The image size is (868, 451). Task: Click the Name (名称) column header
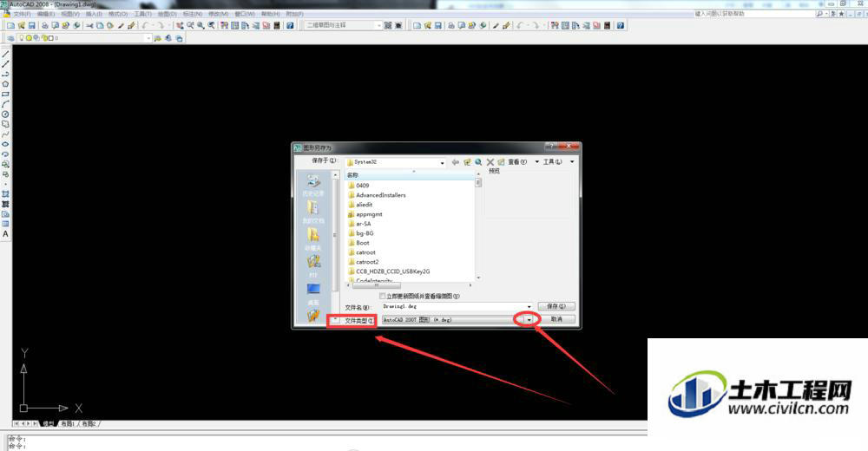410,175
